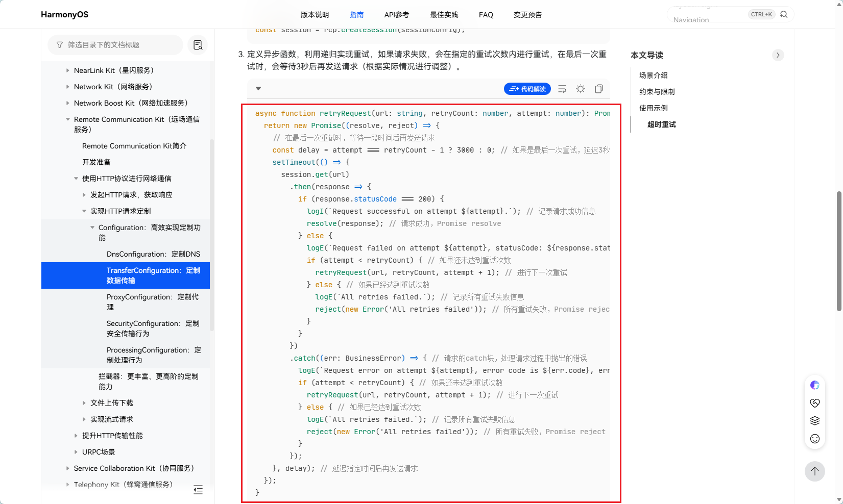Image resolution: width=843 pixels, height=504 pixels.
Task: Open the API参考 tab
Action: [x=397, y=15]
